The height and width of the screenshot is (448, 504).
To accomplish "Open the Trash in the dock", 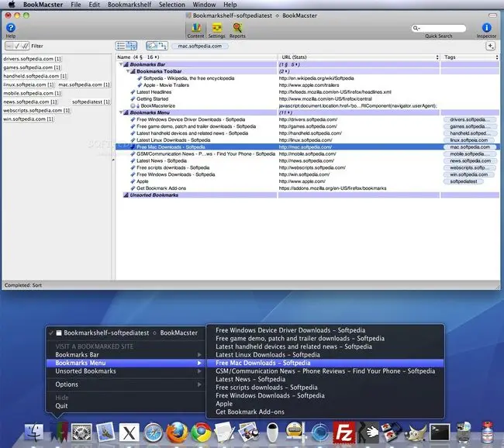I will tap(464, 432).
